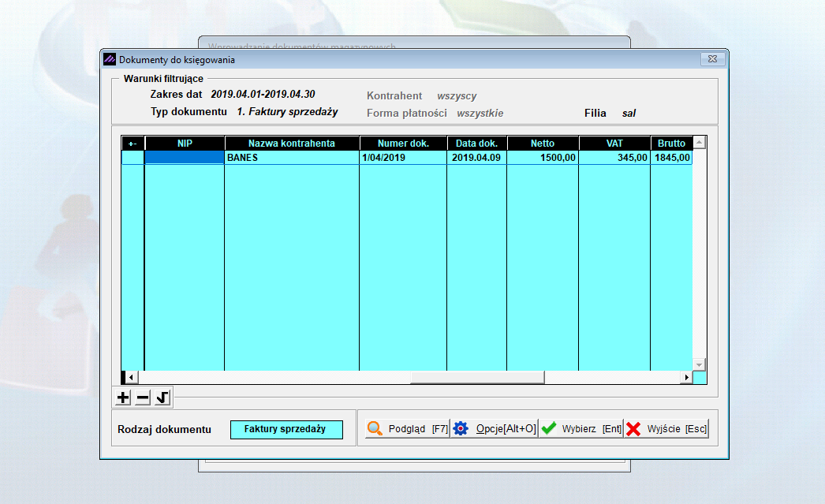This screenshot has width=825, height=504.
Task: Click the Numer dok. column header
Action: coord(403,143)
